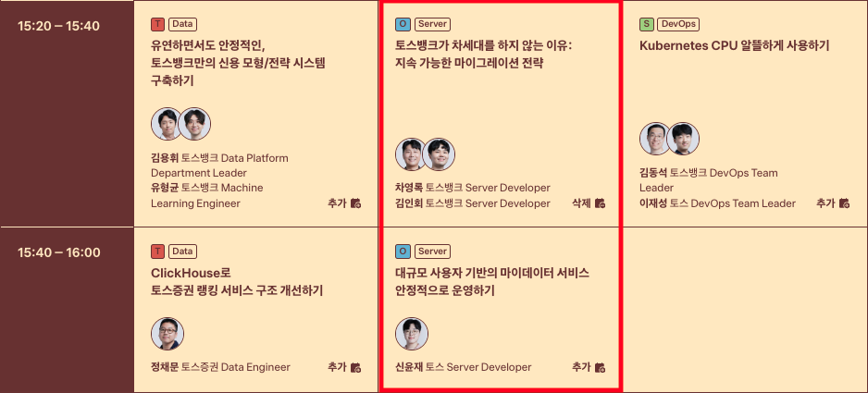Click speaker line 김동석 토스뱅크 DevOps Team

click(x=709, y=173)
